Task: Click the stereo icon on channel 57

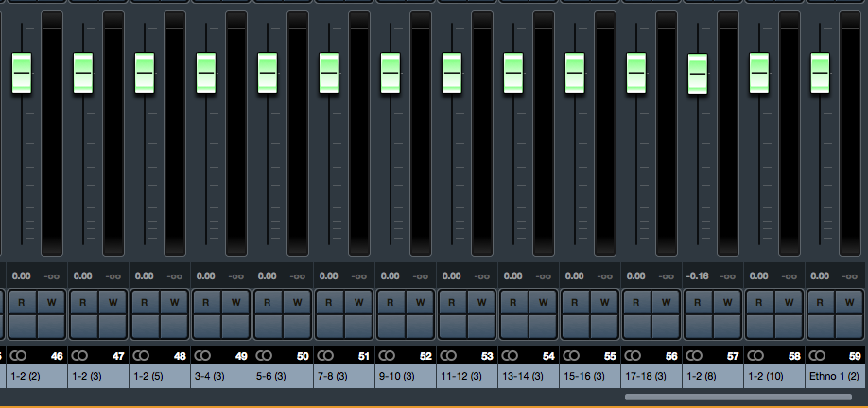Action: click(694, 356)
